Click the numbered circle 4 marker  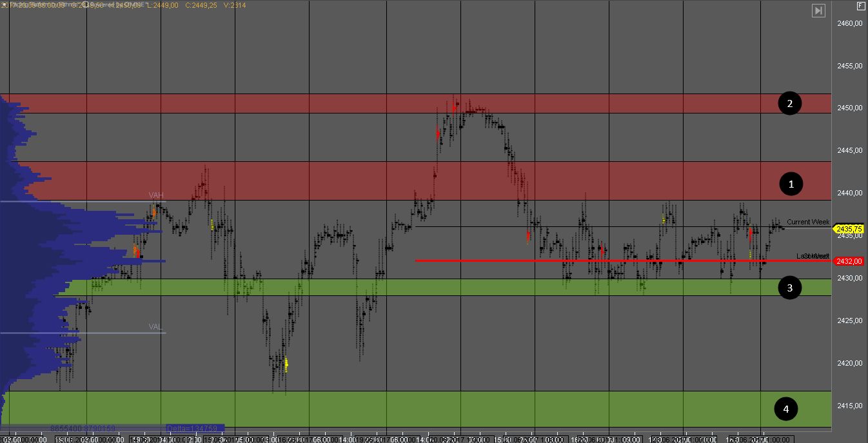[x=785, y=409]
